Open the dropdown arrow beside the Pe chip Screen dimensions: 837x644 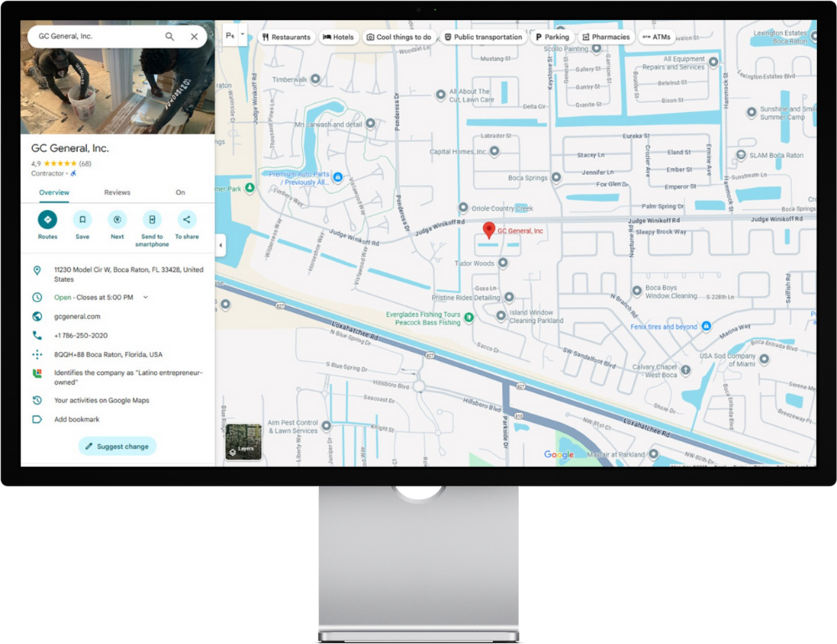click(x=243, y=34)
